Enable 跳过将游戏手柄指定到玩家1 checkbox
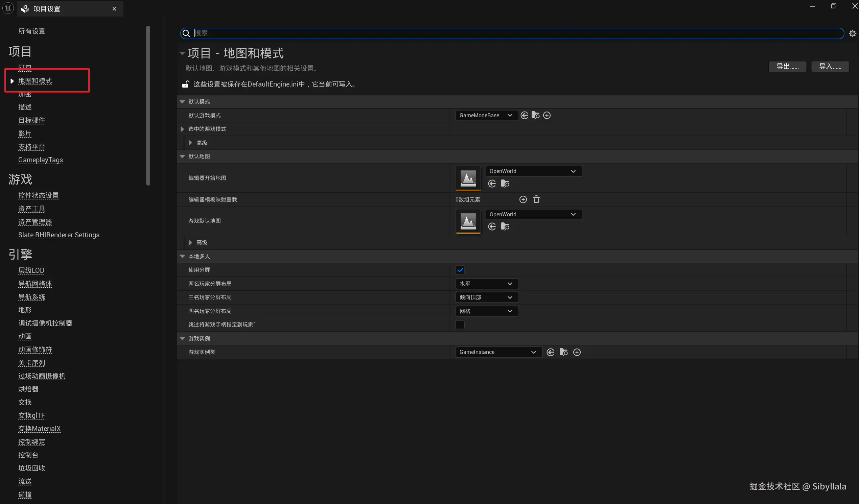This screenshot has width=859, height=504. coord(460,325)
